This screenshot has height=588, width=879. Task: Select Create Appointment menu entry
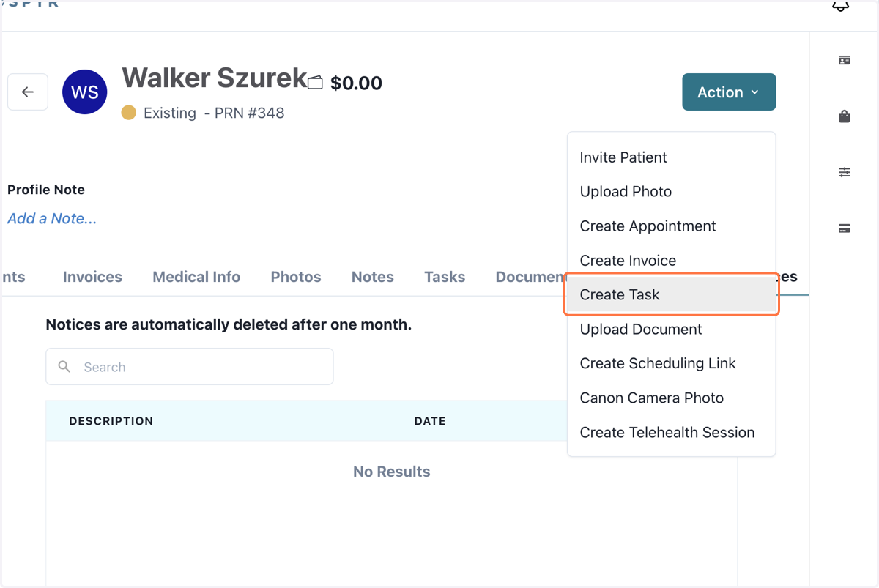(x=671, y=226)
